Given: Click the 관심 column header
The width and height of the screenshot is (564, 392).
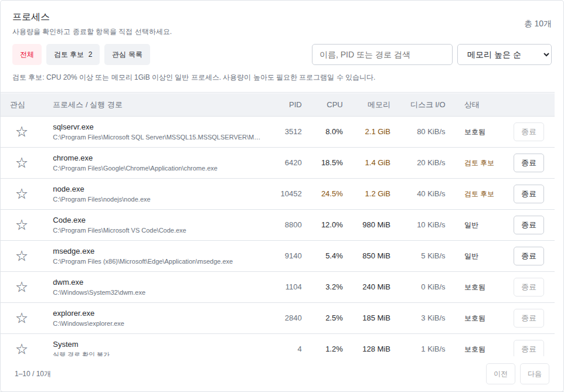Looking at the screenshot, I should point(18,105).
